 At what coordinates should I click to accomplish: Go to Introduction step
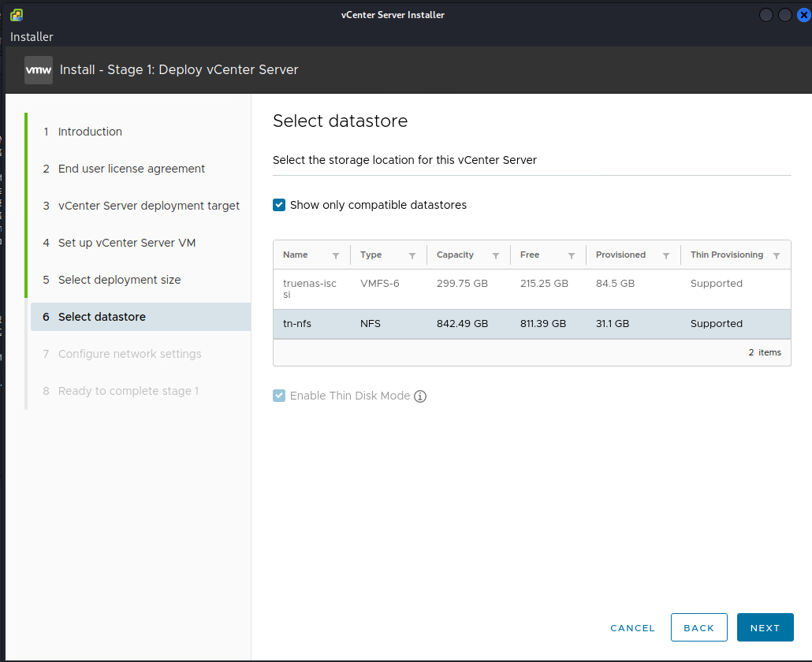tap(90, 132)
